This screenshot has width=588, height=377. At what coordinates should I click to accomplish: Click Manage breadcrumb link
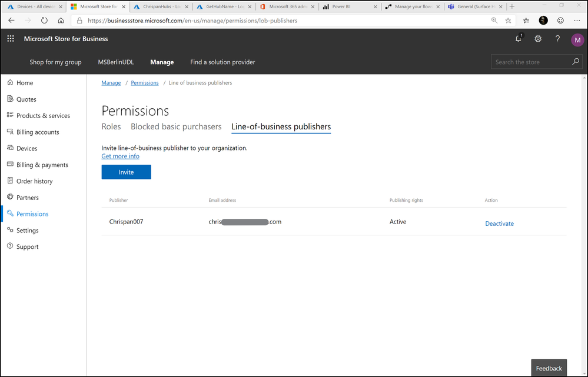coord(111,83)
